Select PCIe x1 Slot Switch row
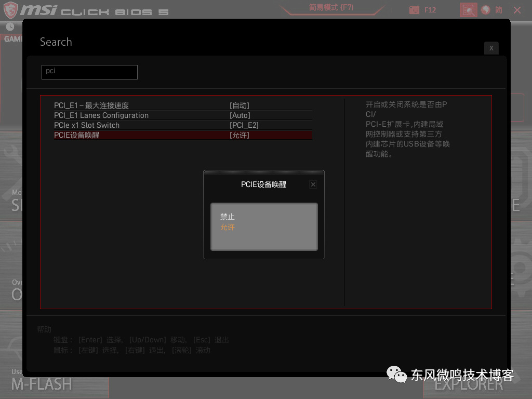The width and height of the screenshot is (532, 399). pyautogui.click(x=183, y=125)
